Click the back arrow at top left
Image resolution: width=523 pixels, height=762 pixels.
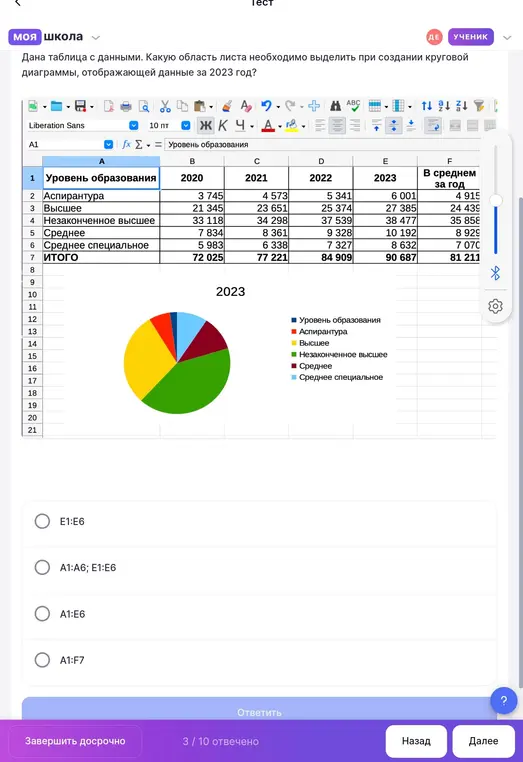coord(18,3)
